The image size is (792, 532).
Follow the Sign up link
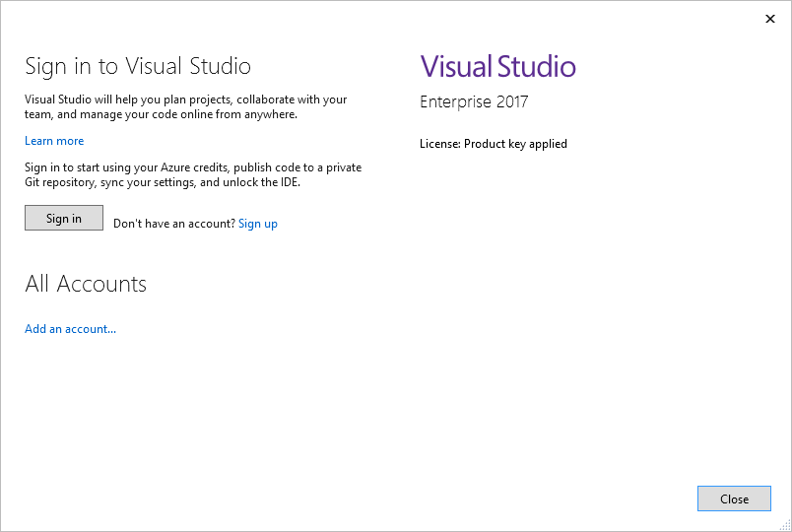(x=258, y=224)
